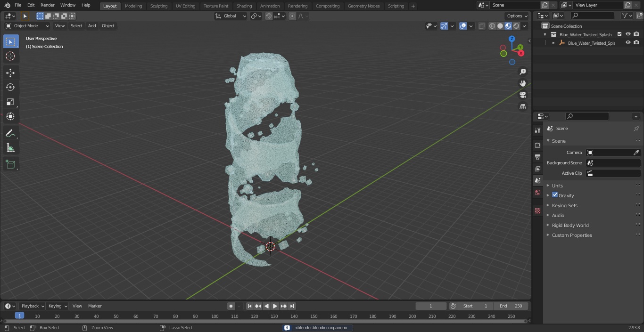
Task: Switch to solid viewport shading
Action: [500, 26]
